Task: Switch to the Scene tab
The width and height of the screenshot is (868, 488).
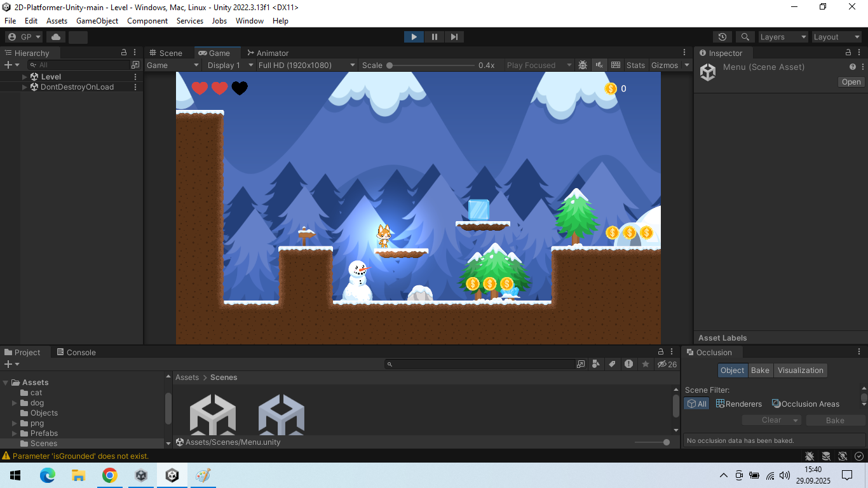Action: [x=166, y=53]
